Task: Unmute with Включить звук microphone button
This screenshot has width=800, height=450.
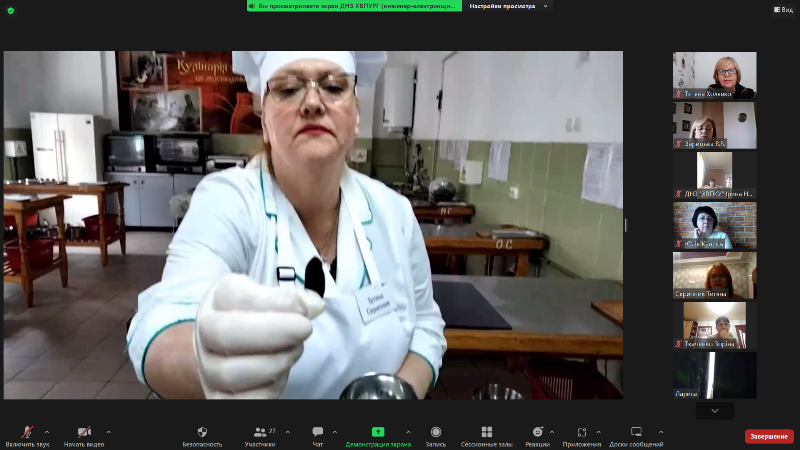Action: point(28,437)
